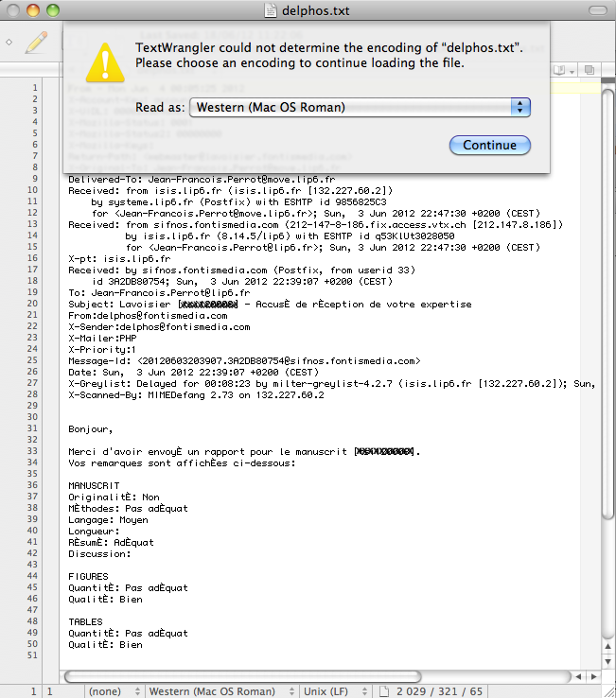
Task: Open the Unix (LF) line endings menu
Action: pos(331,691)
